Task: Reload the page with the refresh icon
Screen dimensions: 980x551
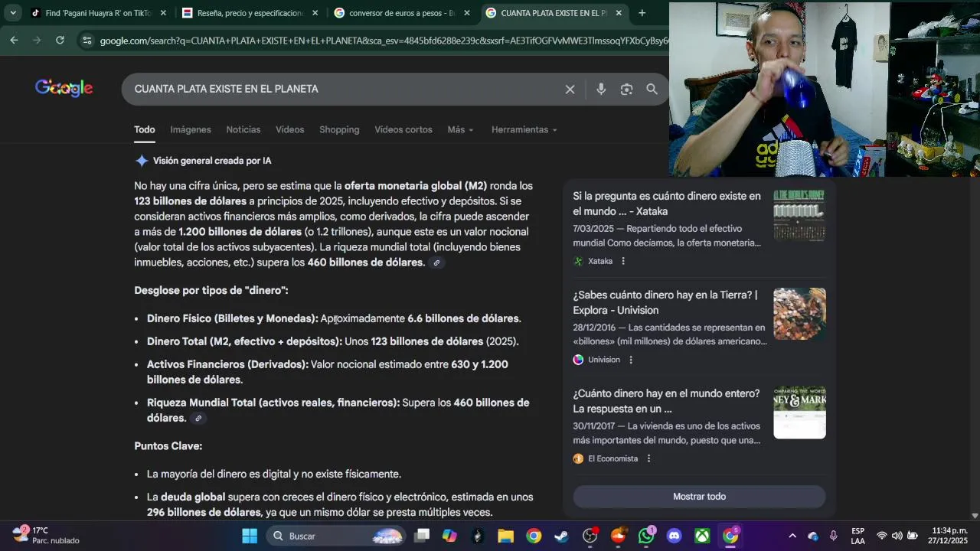Action: 60,40
